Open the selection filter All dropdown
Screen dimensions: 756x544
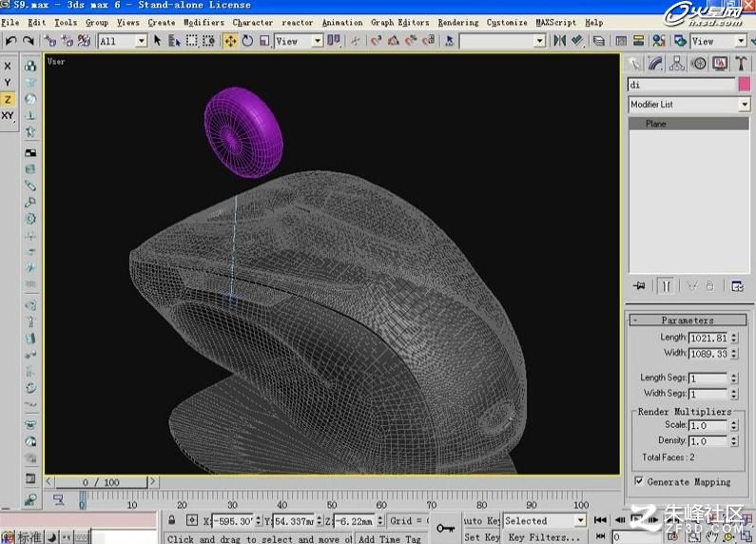(141, 41)
